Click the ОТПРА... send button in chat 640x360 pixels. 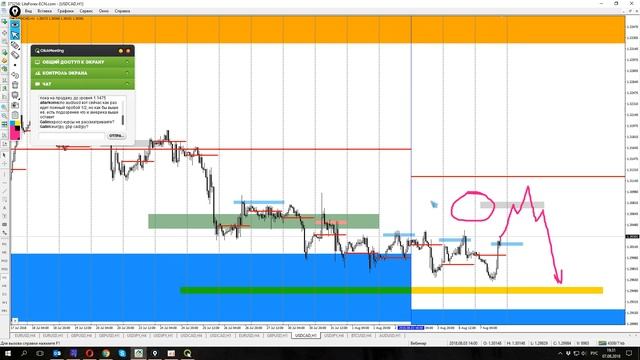tap(116, 136)
